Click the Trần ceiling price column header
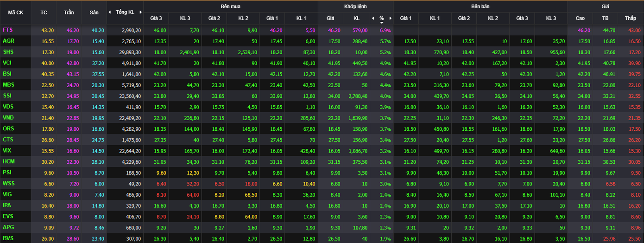This screenshot has height=243, width=644. (69, 13)
